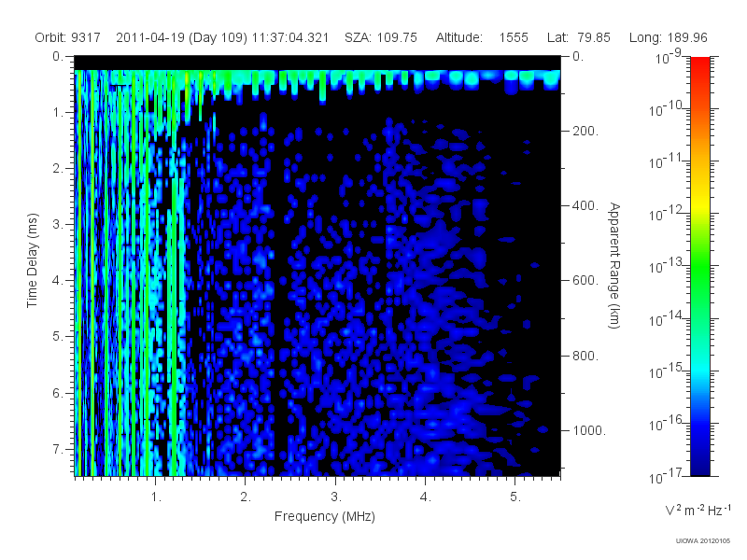Click the 'Time Delay (ms)' axis title

[32, 260]
